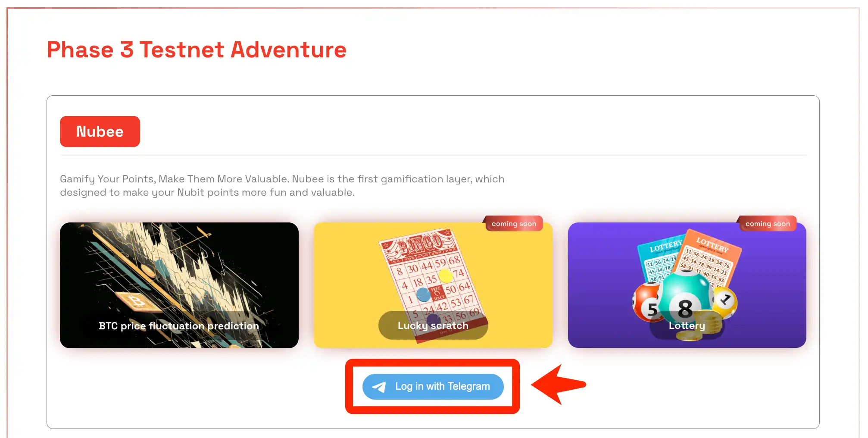
Task: Click the Lottery label pill
Action: 687,325
